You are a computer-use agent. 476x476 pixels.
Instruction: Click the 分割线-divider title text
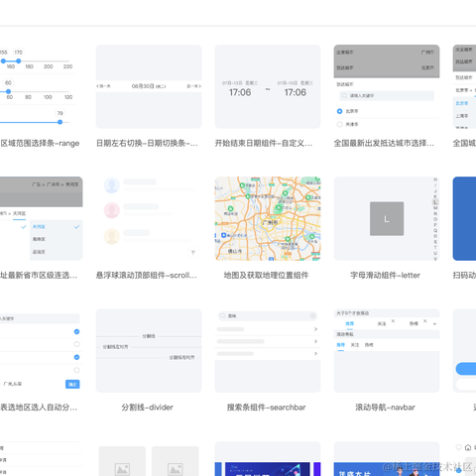pos(147,408)
